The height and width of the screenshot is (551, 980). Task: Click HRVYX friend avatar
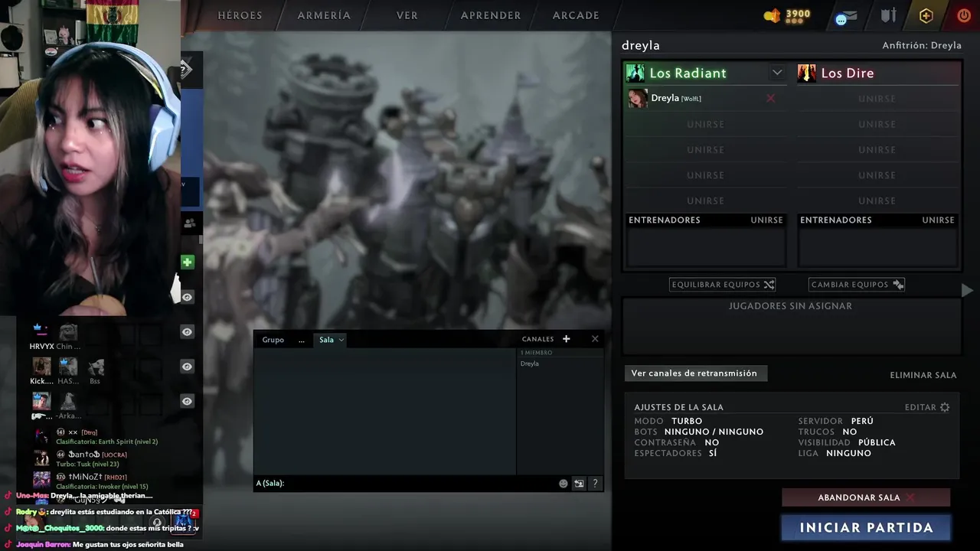pos(41,331)
